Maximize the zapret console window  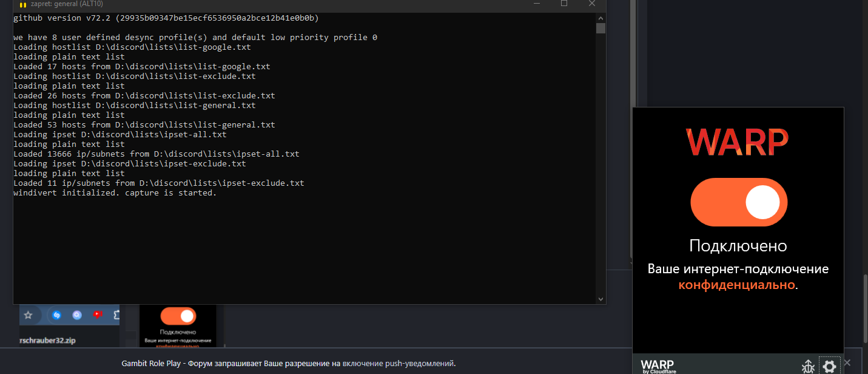click(x=564, y=4)
